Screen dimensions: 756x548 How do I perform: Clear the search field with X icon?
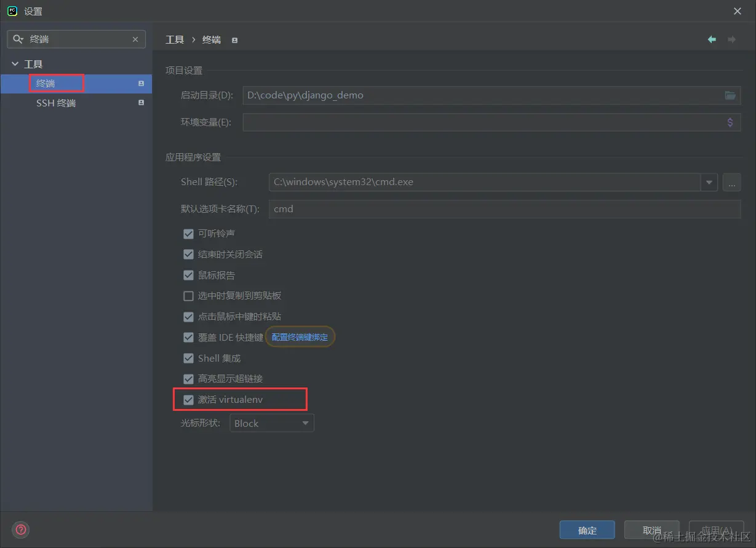[x=135, y=39]
